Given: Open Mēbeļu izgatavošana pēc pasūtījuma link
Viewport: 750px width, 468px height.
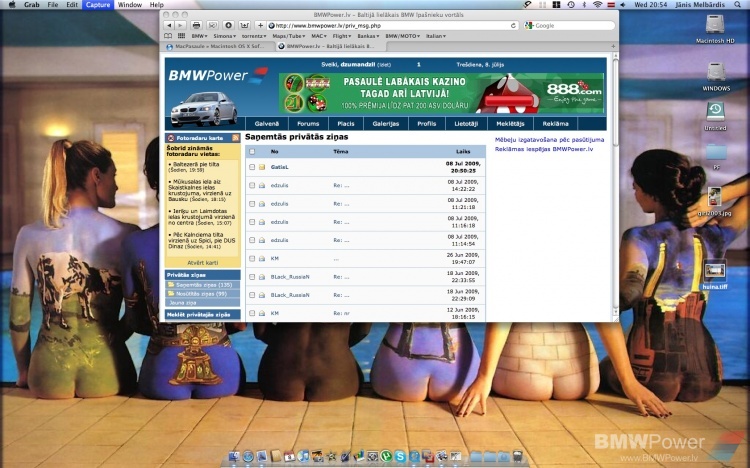Looking at the screenshot, I should click(x=549, y=140).
